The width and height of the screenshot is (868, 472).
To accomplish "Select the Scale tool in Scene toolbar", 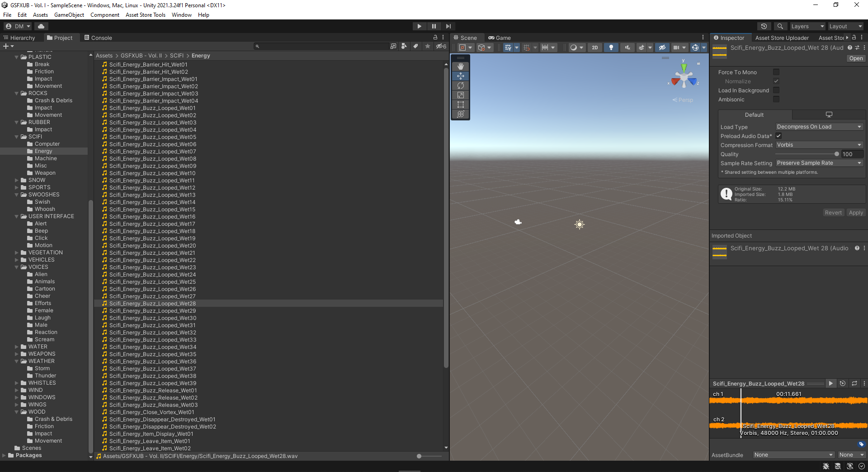I will [461, 95].
